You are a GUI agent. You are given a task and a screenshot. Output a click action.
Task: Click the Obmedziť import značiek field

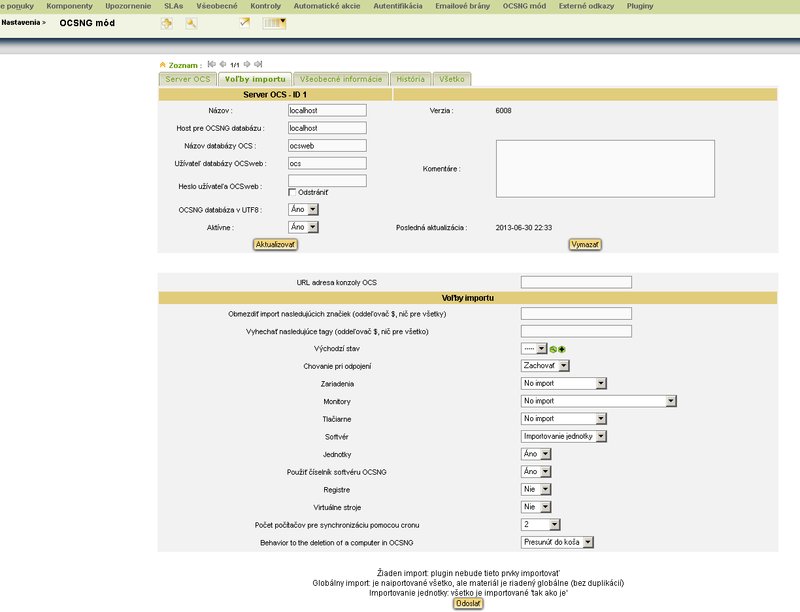coord(576,314)
